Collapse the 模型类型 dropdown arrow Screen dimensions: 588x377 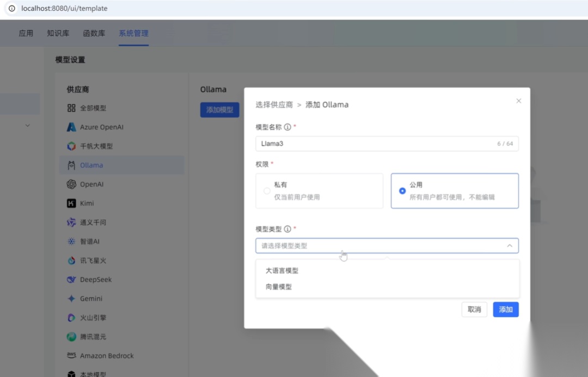510,246
